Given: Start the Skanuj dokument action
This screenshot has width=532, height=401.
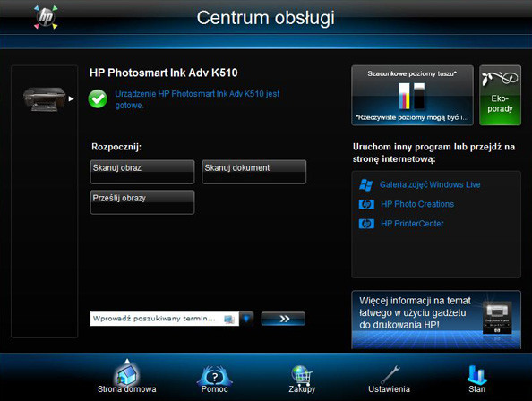Looking at the screenshot, I should click(x=254, y=172).
